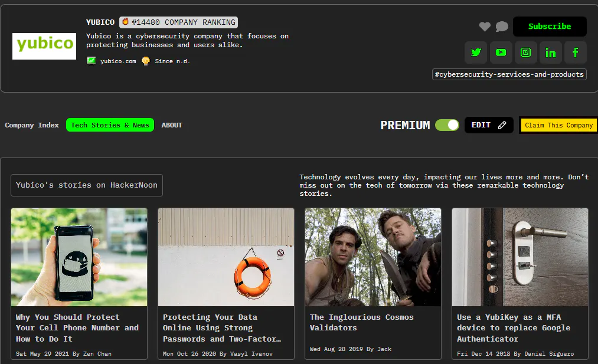This screenshot has height=364, width=598.
Task: Open Yubico's Twitter profile icon
Action: click(476, 53)
